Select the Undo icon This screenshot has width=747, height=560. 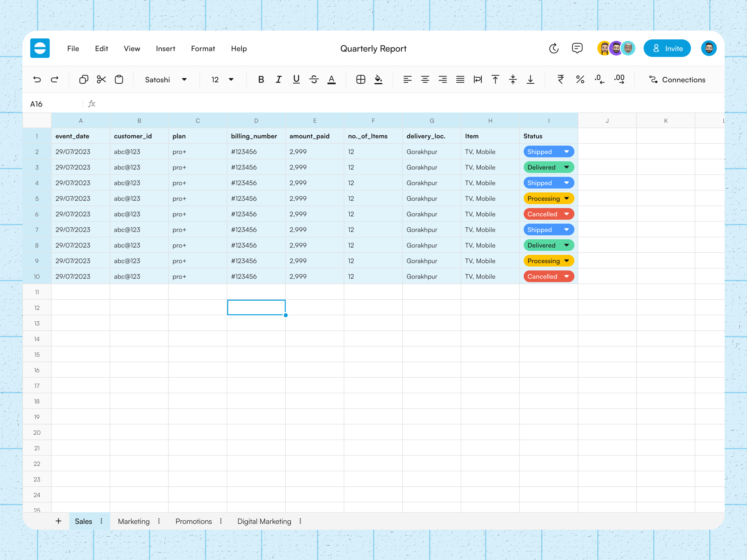(x=37, y=79)
